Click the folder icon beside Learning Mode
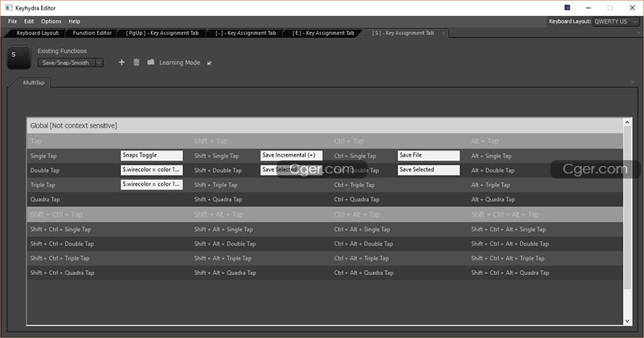The image size is (644, 338). click(151, 63)
